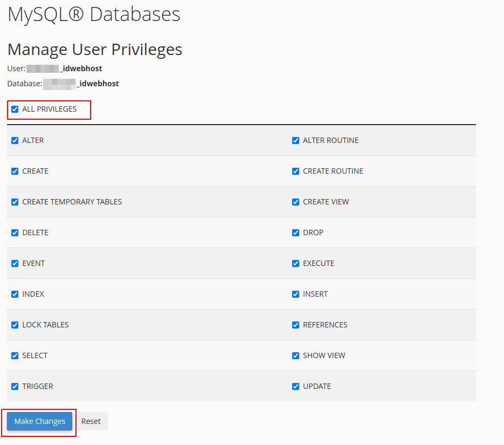The image size is (504, 445).
Task: Toggle the DROP privilege checkbox
Action: click(296, 233)
